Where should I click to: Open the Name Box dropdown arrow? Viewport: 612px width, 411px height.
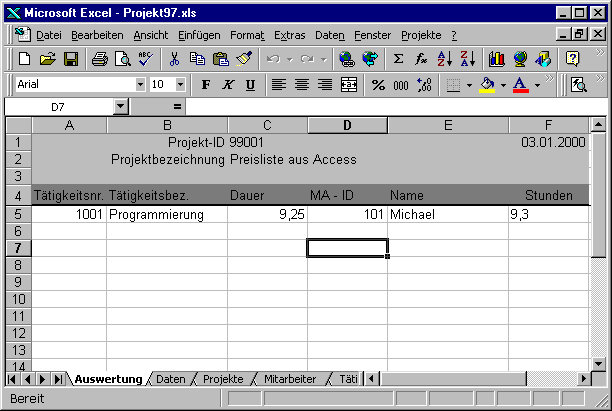point(121,106)
